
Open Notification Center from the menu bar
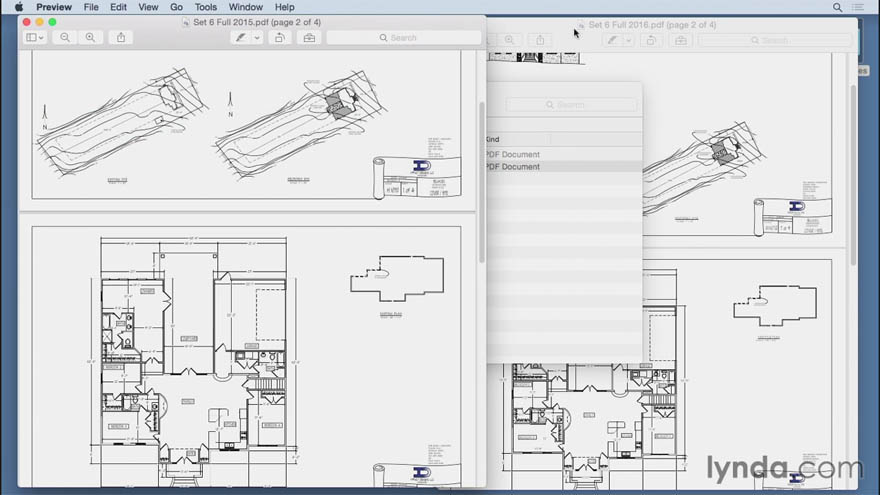click(x=858, y=7)
